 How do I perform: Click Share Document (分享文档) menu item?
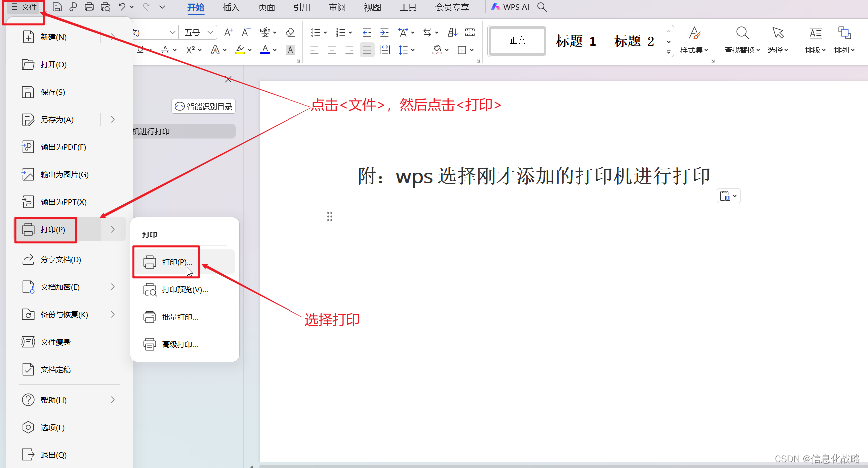pos(69,259)
